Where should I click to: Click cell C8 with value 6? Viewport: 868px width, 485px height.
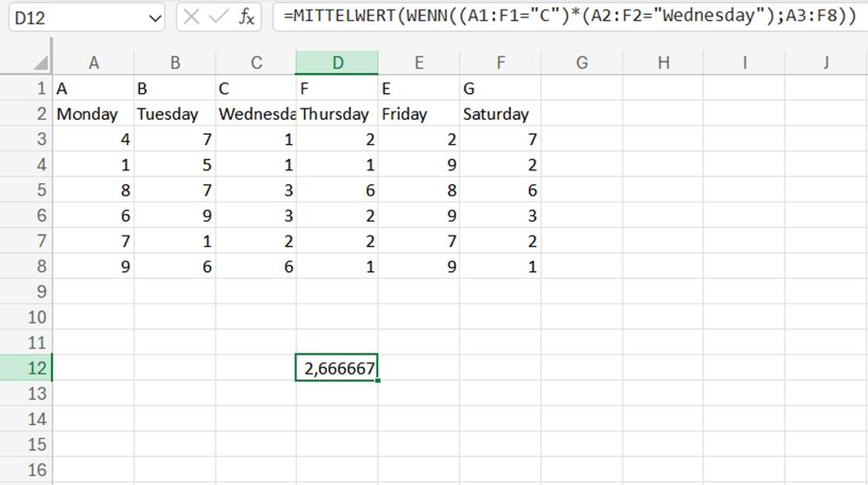click(x=256, y=266)
